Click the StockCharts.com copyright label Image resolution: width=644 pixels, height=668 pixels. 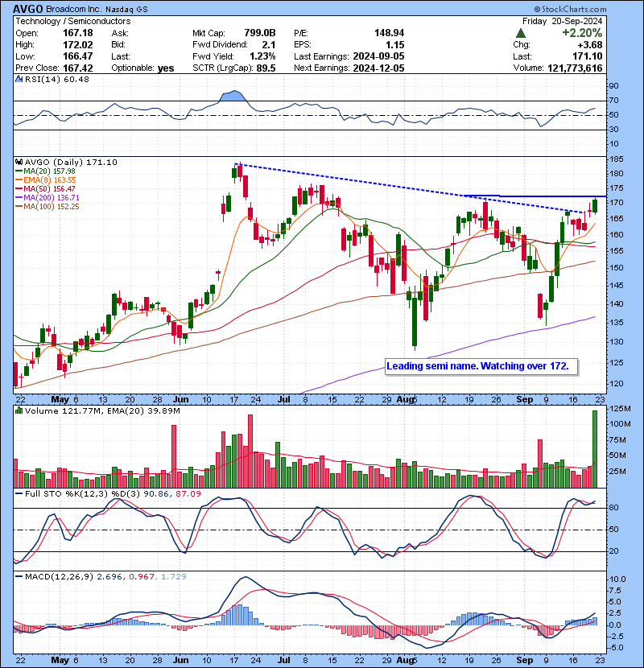(x=570, y=9)
